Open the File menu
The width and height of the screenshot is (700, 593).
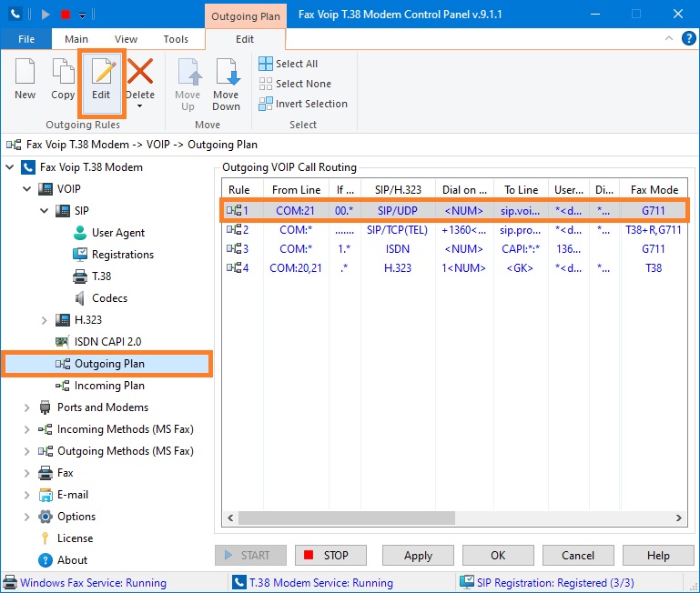tap(26, 39)
